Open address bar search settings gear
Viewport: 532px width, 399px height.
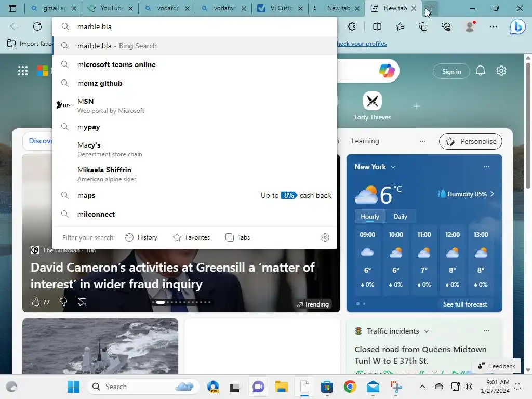click(x=325, y=237)
